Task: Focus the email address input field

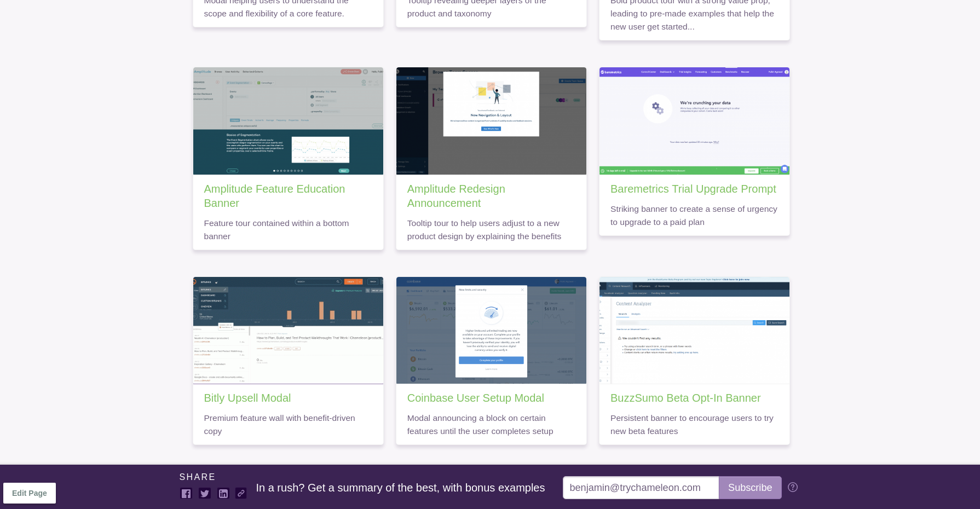Action: pyautogui.click(x=641, y=488)
